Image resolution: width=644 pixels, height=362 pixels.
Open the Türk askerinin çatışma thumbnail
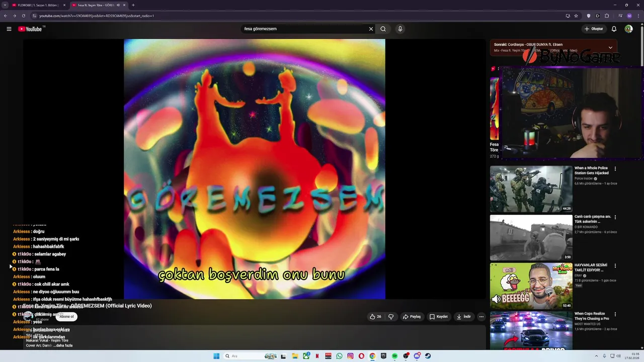click(531, 237)
